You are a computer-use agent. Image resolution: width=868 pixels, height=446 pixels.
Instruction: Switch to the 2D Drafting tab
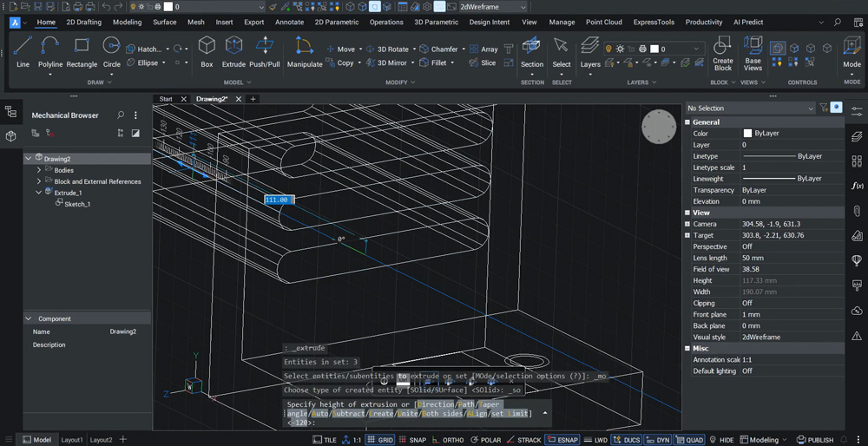point(83,23)
